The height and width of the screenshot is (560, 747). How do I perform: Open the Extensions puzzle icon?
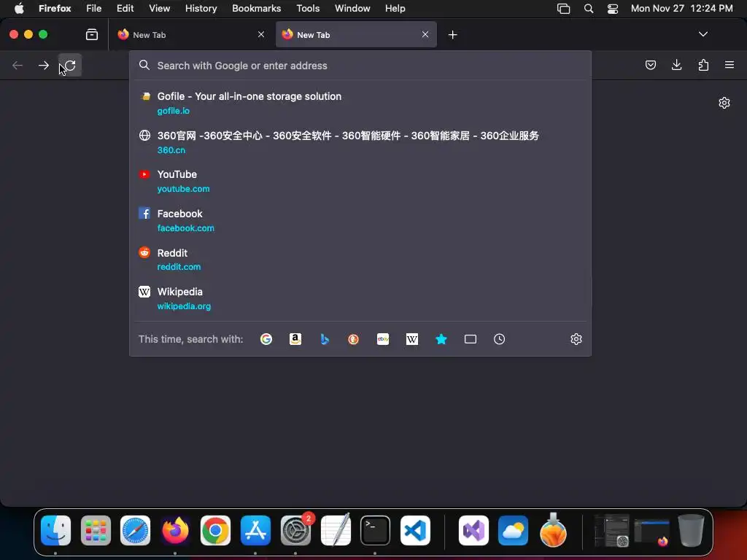tap(703, 65)
